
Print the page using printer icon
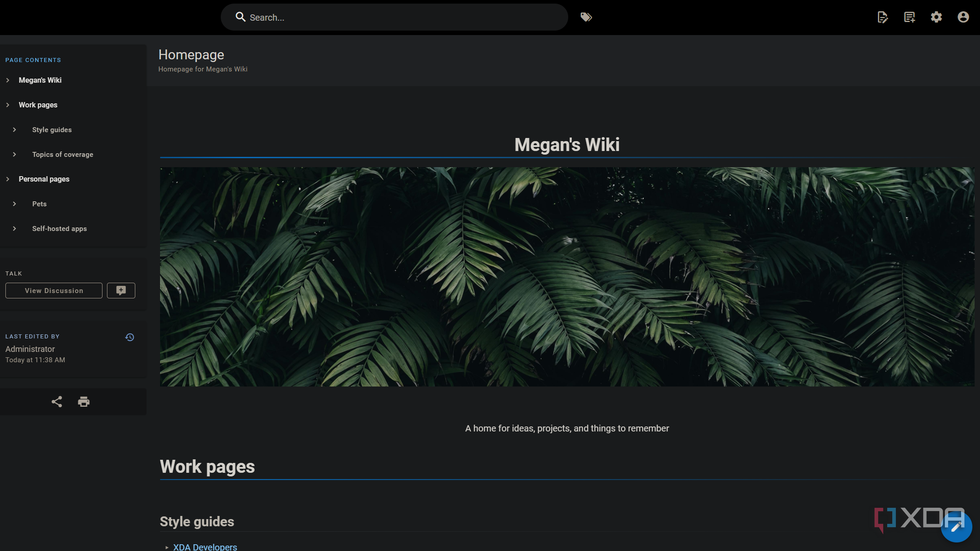coord(84,401)
